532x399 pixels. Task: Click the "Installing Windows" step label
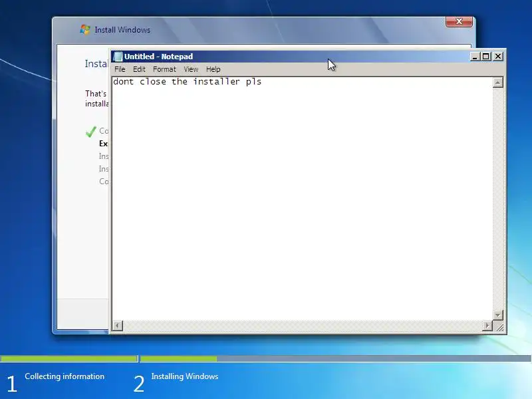click(185, 376)
